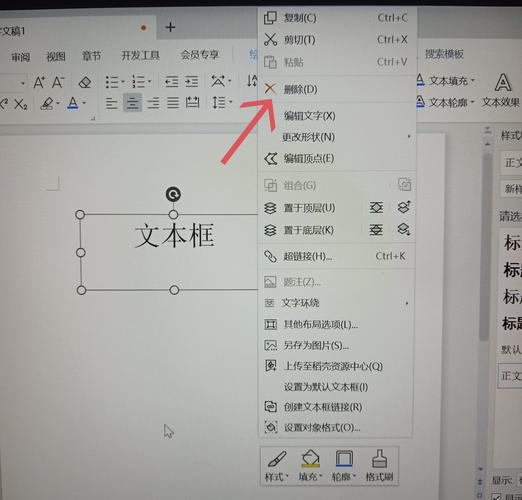
Task: Open the Fill (填充) mini toolbar dropdown
Action: click(310, 466)
